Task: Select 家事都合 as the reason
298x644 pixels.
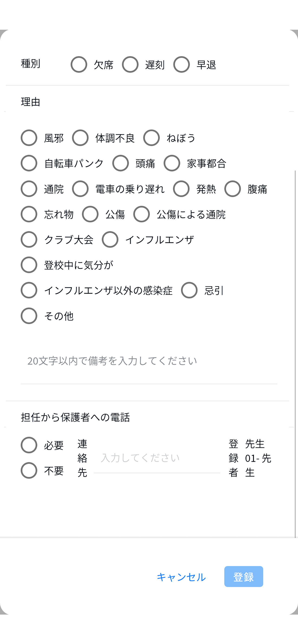Action: pos(172,163)
